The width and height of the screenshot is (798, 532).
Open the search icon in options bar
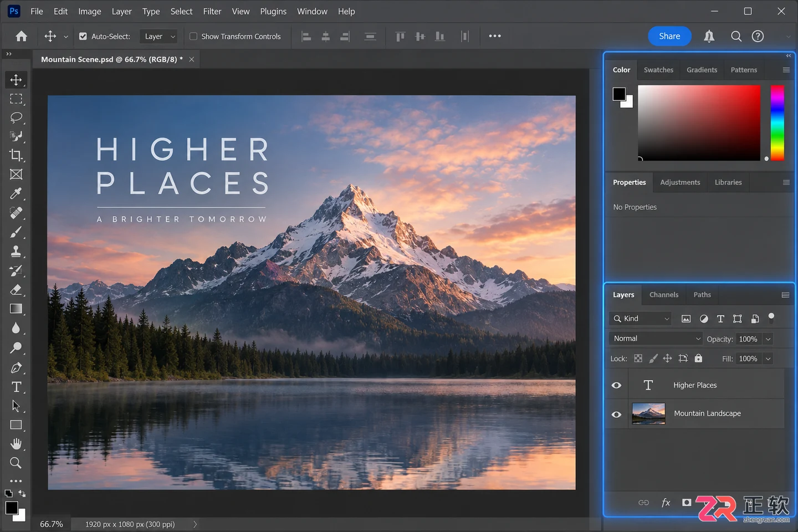pyautogui.click(x=736, y=36)
